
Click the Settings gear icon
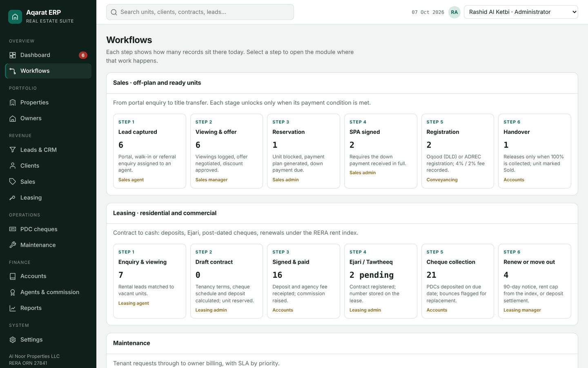pyautogui.click(x=13, y=340)
